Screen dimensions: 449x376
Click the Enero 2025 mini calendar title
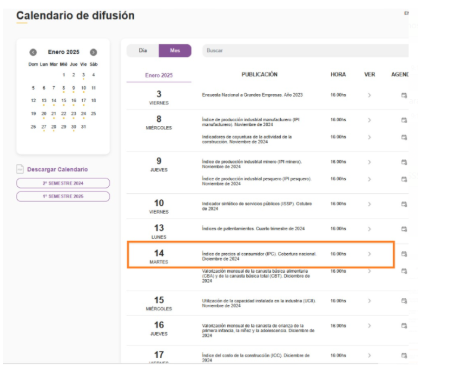click(x=63, y=52)
